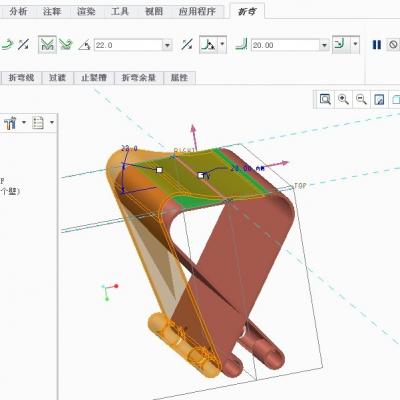Open the 折弯线 panel tab
Viewport: 400px width, 400px height.
[x=22, y=78]
